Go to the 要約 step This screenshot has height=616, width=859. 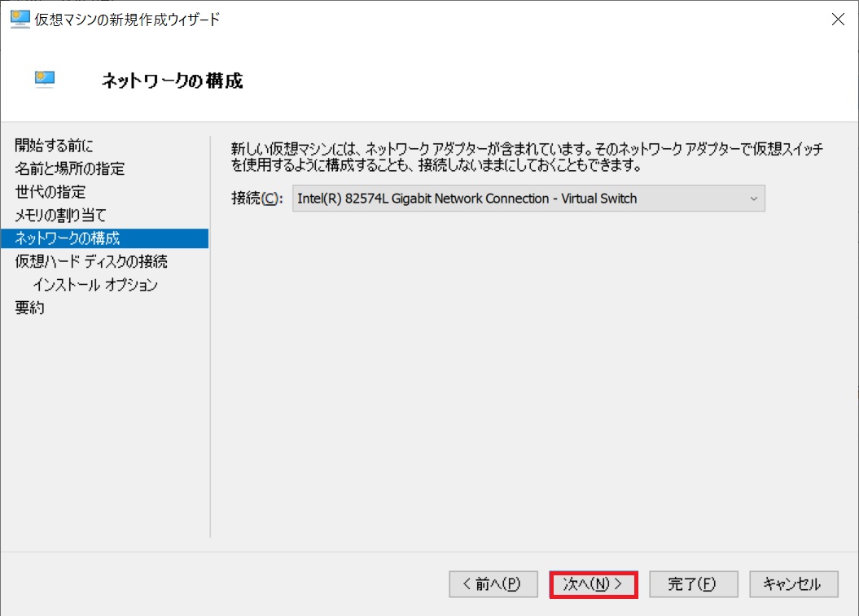pyautogui.click(x=29, y=308)
